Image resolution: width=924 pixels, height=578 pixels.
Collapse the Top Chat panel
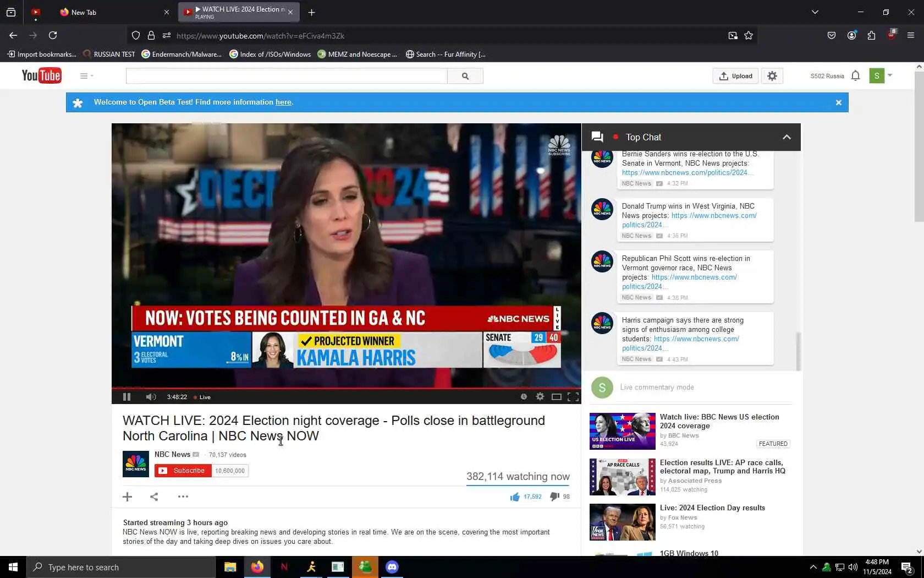pos(787,137)
